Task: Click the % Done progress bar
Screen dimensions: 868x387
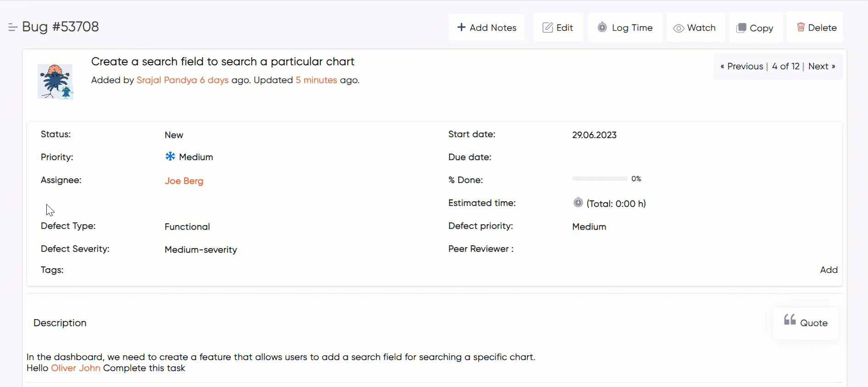Action: pos(600,179)
